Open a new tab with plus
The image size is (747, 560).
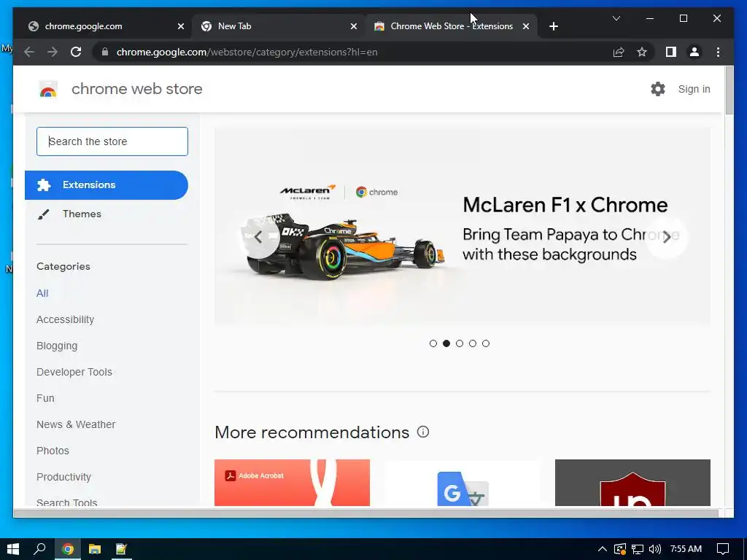coord(553,26)
